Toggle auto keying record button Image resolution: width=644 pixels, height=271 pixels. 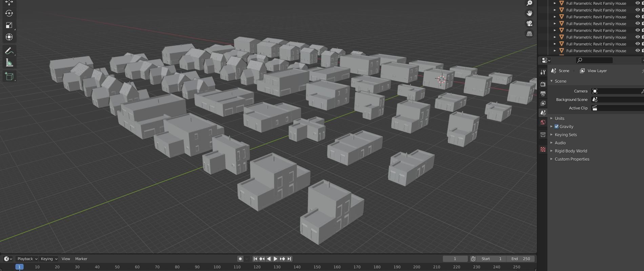[240, 259]
